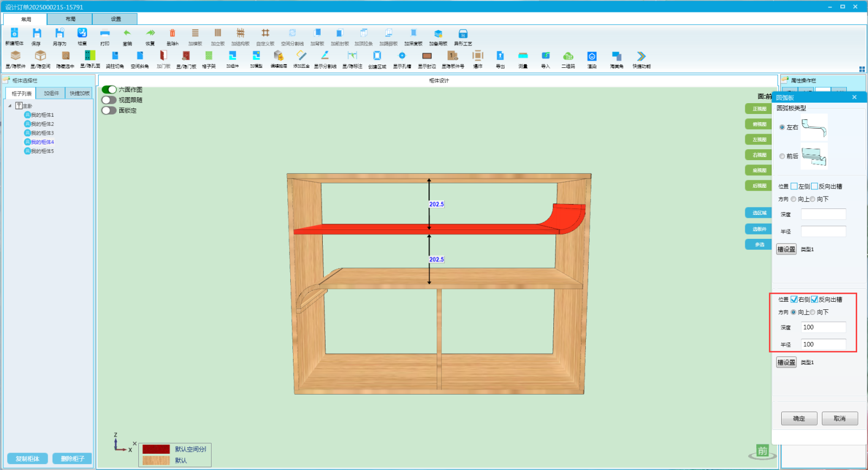
Task: Click the dark red 默认空间分割 color swatch
Action: click(x=156, y=449)
